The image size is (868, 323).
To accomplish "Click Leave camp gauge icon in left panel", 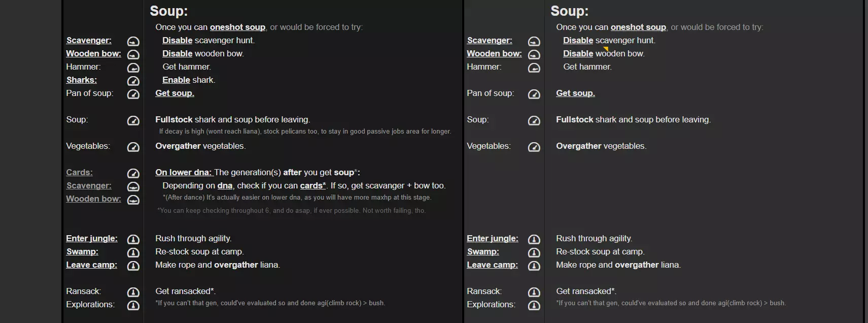I will click(x=133, y=266).
